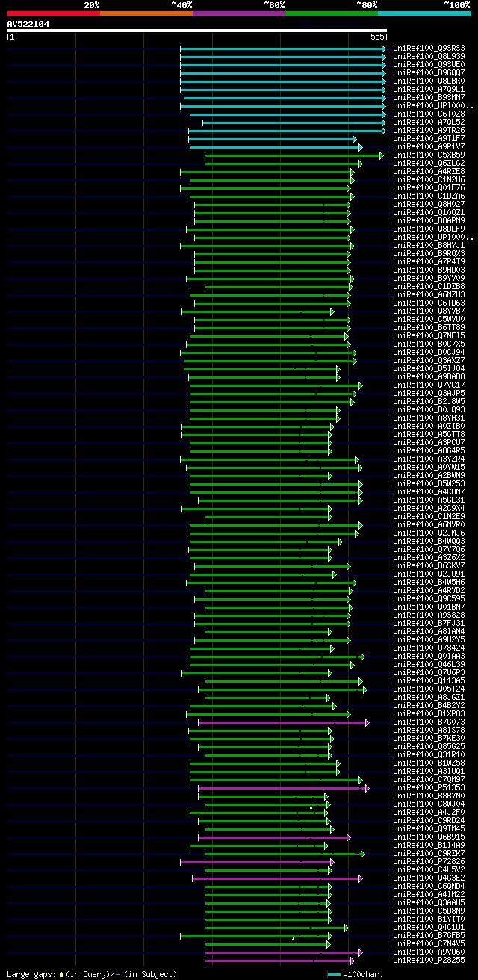
Task: Select label UniRef100_Q01BN7
Action: (429, 607)
